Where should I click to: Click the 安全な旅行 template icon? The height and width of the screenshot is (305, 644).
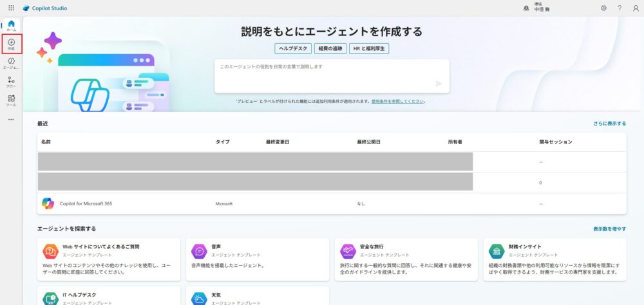coord(348,251)
